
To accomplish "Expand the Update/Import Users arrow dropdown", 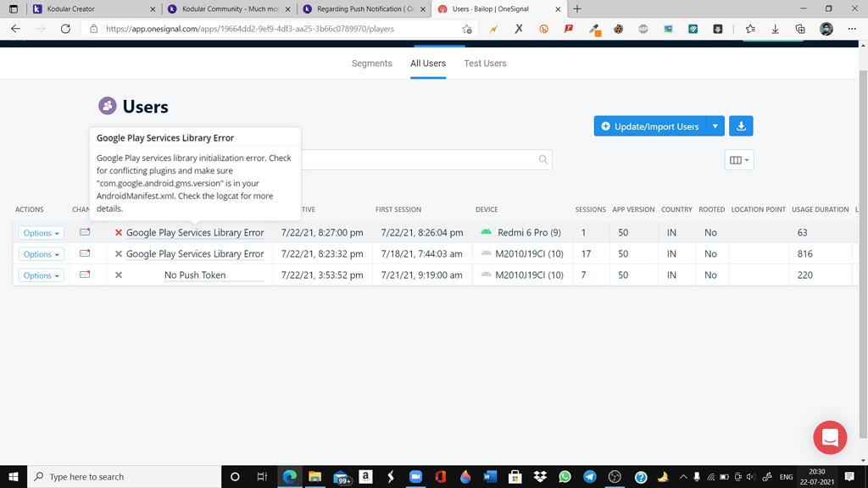I will pos(715,126).
